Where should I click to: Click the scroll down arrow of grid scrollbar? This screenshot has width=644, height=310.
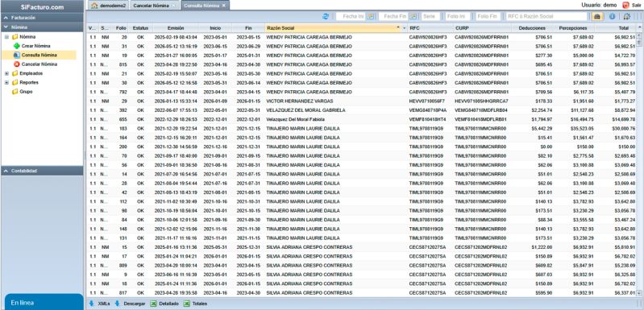point(639,294)
